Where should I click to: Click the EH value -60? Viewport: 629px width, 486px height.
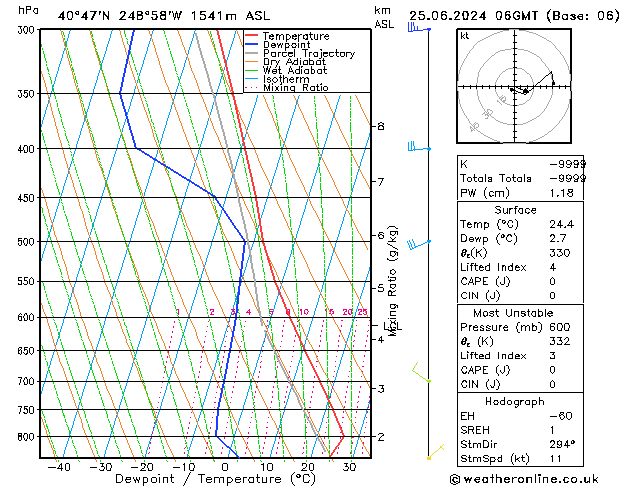pyautogui.click(x=561, y=416)
